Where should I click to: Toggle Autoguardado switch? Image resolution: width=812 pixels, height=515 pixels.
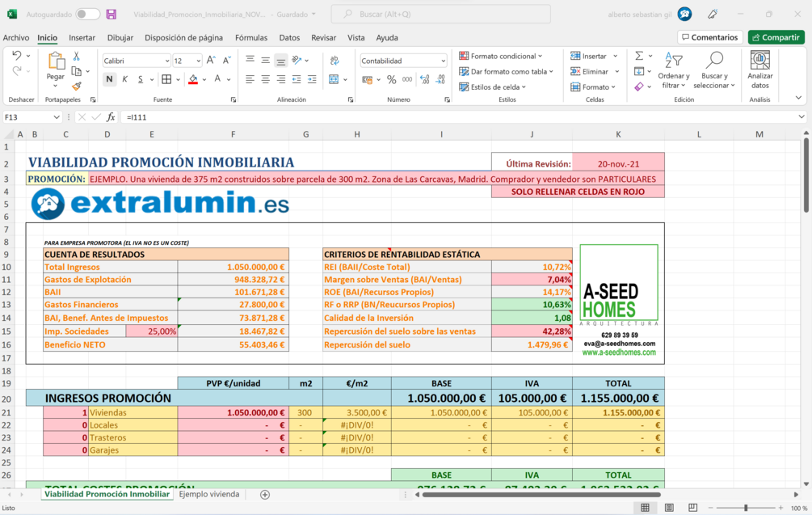click(x=87, y=14)
